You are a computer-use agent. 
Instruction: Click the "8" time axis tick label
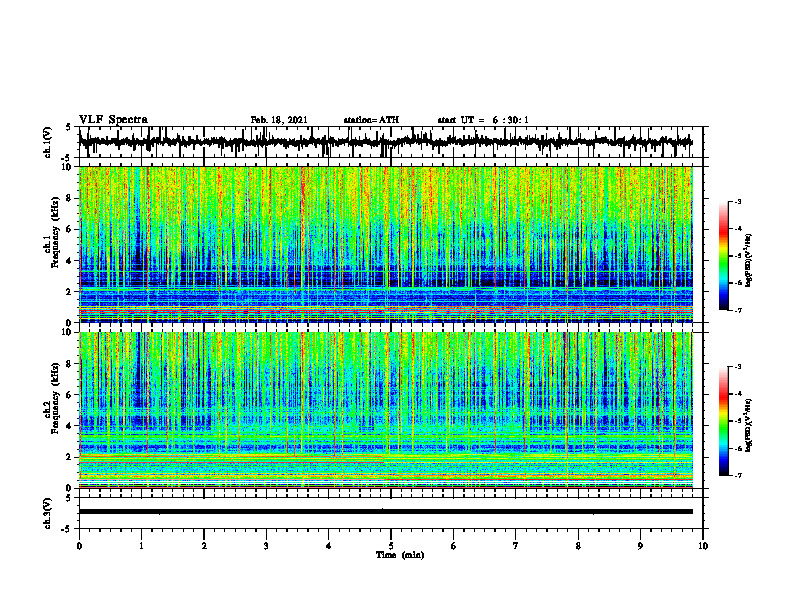tap(578, 546)
